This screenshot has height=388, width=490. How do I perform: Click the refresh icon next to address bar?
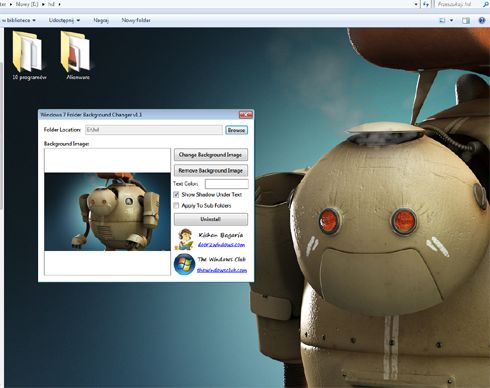click(426, 4)
